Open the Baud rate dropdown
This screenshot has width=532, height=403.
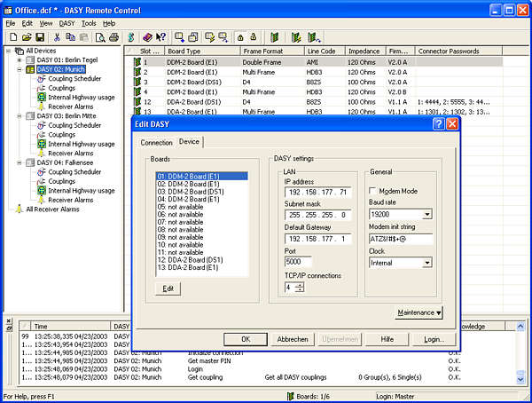click(x=426, y=214)
